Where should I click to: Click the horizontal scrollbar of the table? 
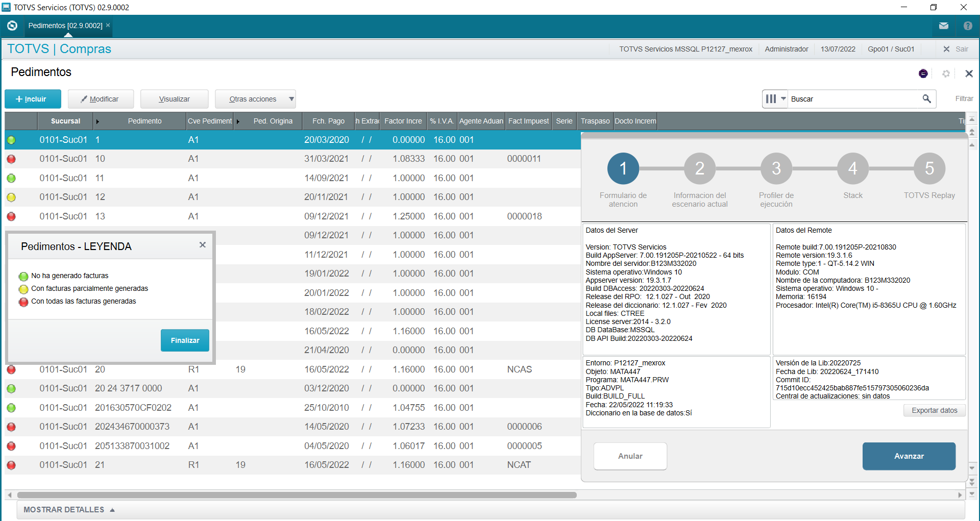click(x=297, y=495)
